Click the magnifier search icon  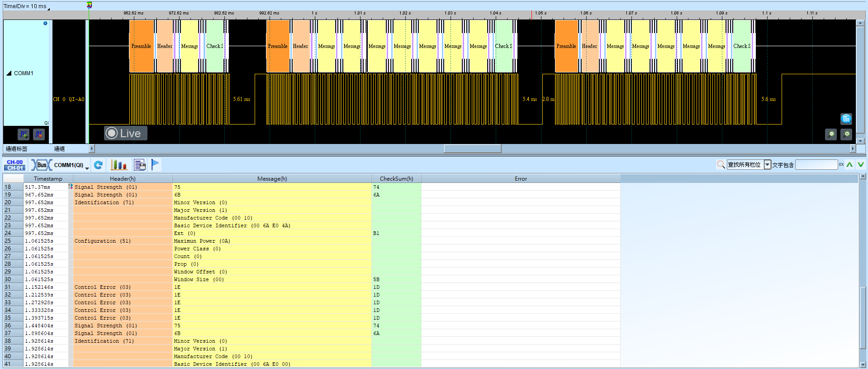721,164
